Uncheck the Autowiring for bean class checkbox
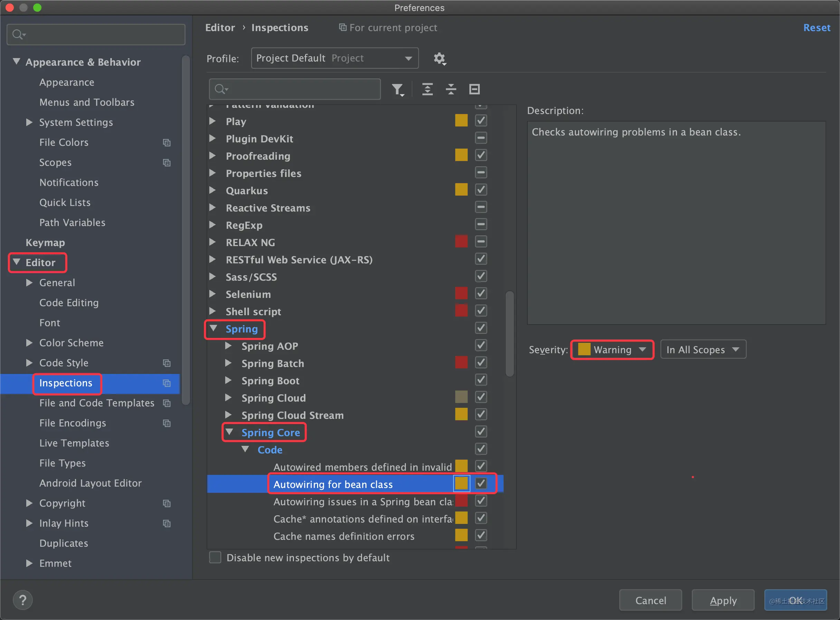840x620 pixels. tap(481, 484)
